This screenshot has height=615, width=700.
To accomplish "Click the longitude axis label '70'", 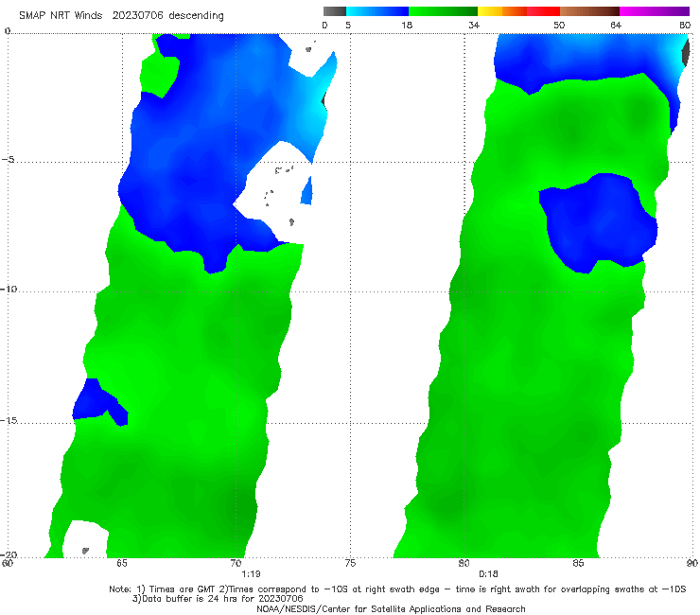I will pyautogui.click(x=236, y=563).
